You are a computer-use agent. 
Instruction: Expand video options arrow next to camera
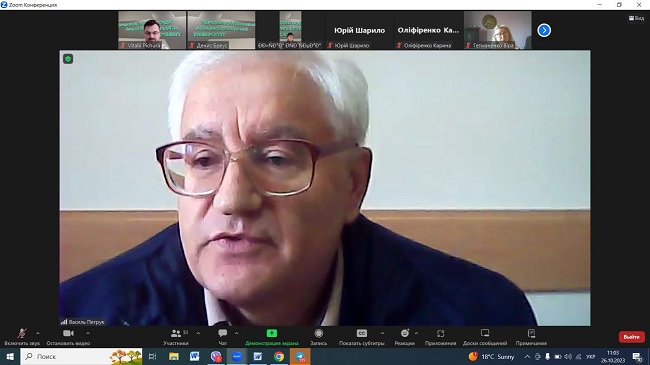point(88,333)
